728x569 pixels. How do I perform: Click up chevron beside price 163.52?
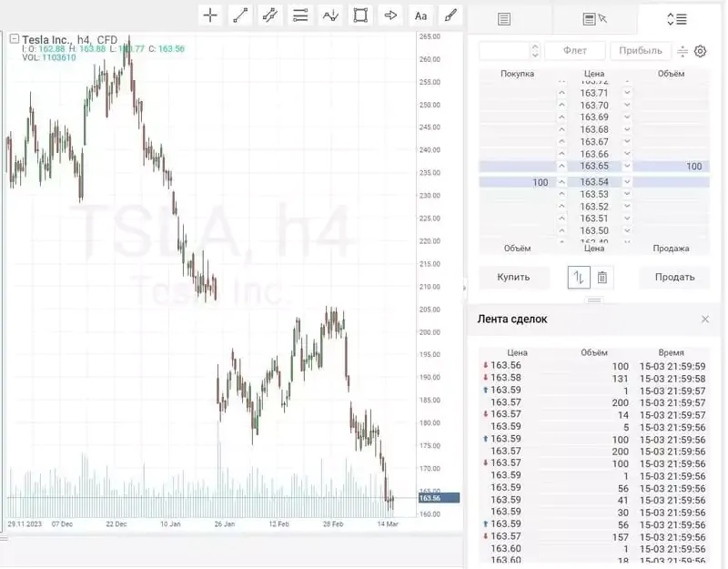point(561,207)
